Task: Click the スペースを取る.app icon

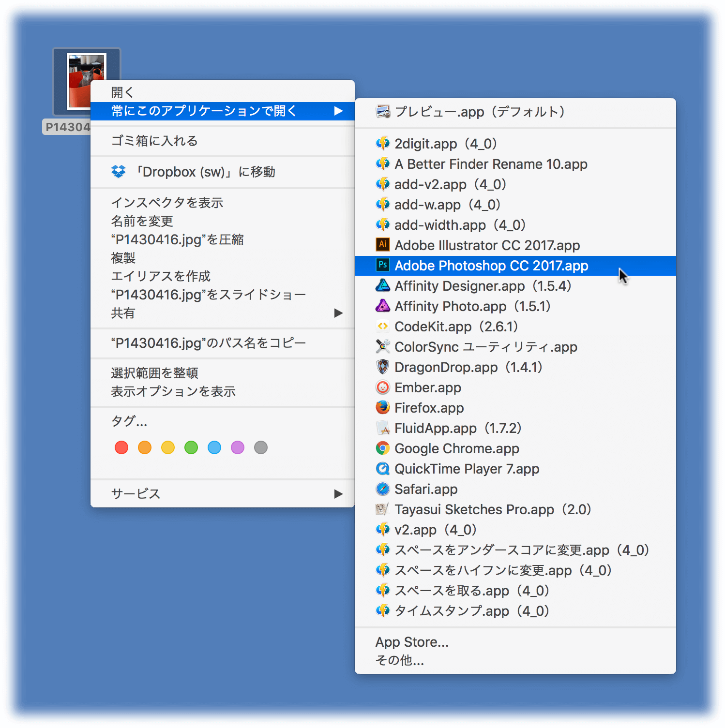Action: (383, 591)
